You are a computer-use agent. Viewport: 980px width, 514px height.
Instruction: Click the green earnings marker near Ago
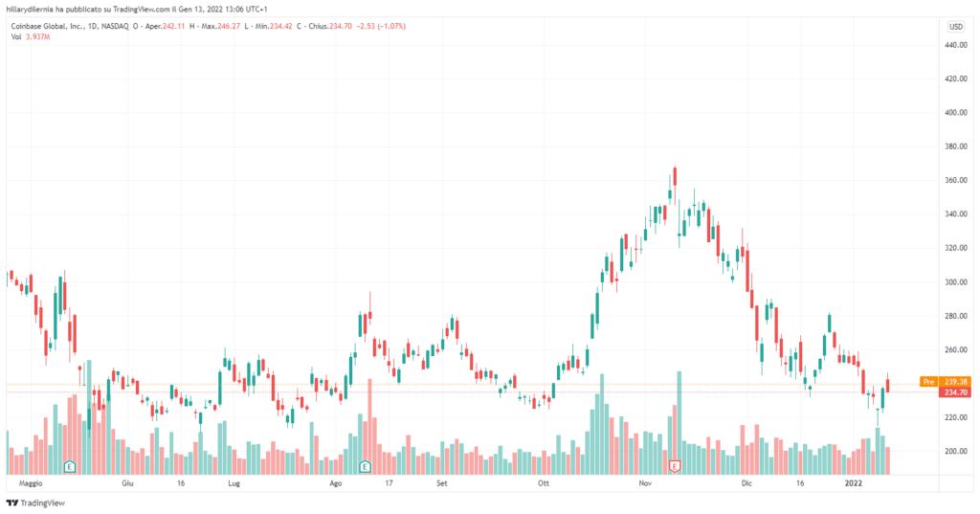pos(365,466)
